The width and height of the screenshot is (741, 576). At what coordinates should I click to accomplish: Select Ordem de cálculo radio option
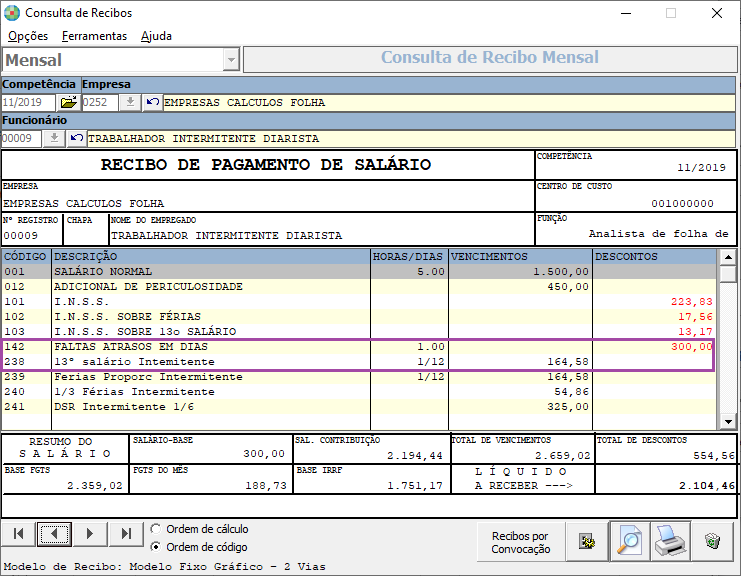[x=199, y=529]
